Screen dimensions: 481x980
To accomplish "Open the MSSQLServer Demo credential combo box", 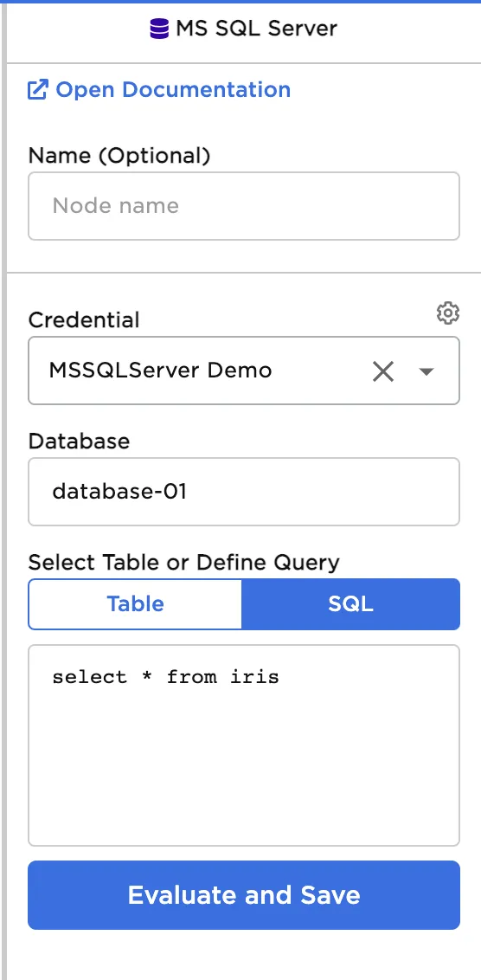I will click(244, 371).
